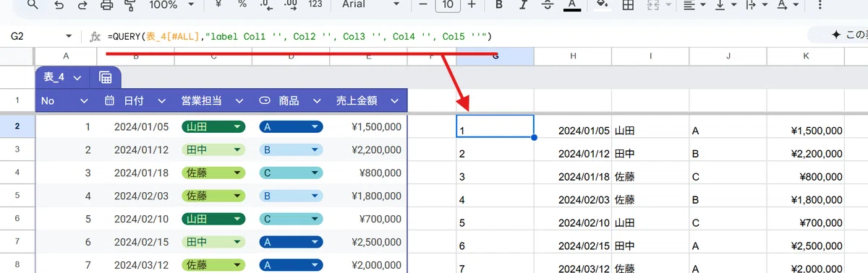The height and width of the screenshot is (273, 868).
Task: Click the table view icon beside 表_4
Action: pyautogui.click(x=106, y=77)
